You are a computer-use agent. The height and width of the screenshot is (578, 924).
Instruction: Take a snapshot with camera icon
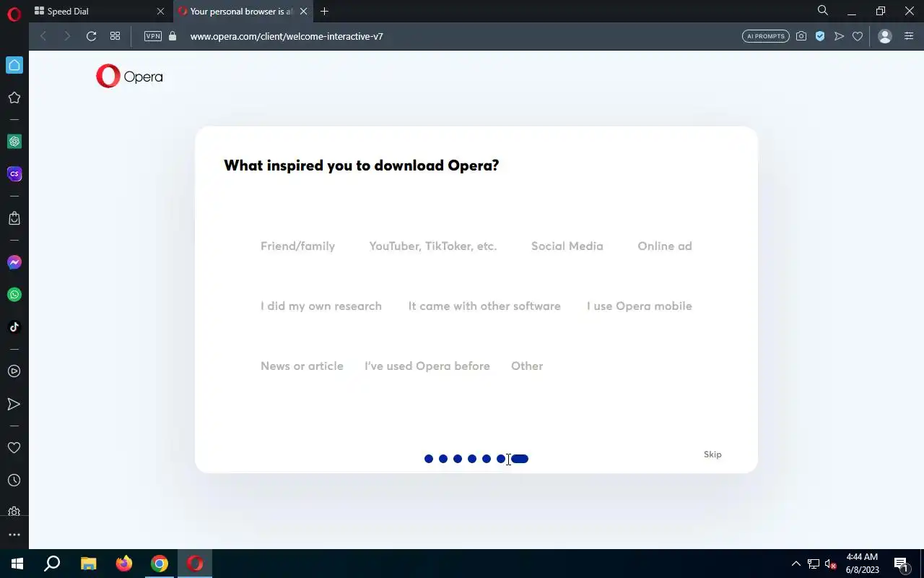point(801,36)
